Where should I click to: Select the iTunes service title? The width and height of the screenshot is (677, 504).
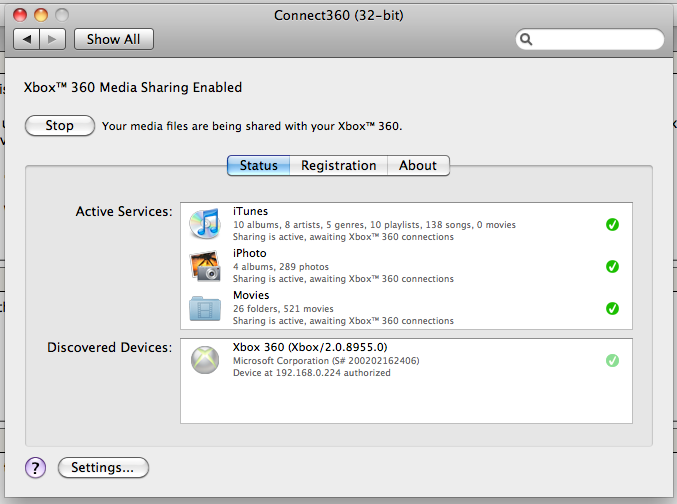pyautogui.click(x=250, y=211)
